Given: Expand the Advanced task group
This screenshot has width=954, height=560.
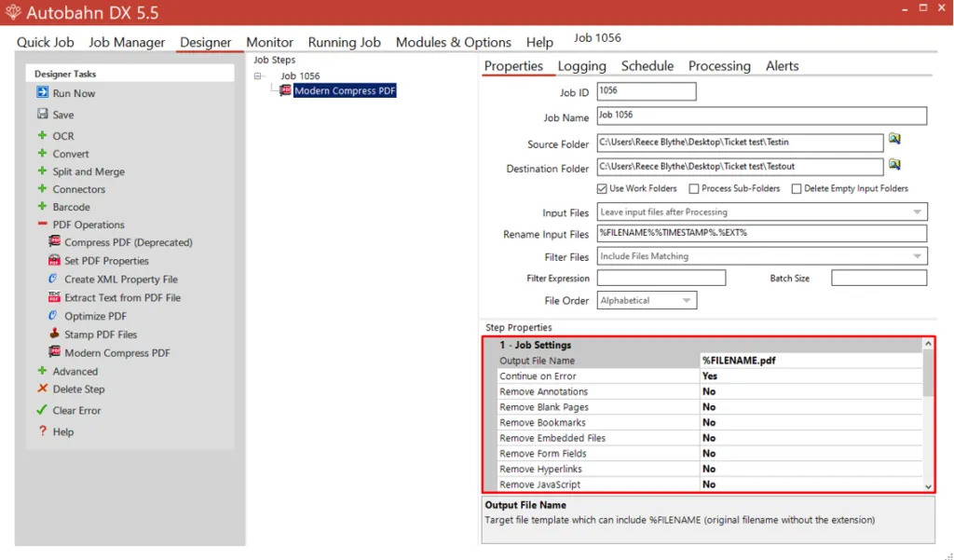Looking at the screenshot, I should pos(42,371).
